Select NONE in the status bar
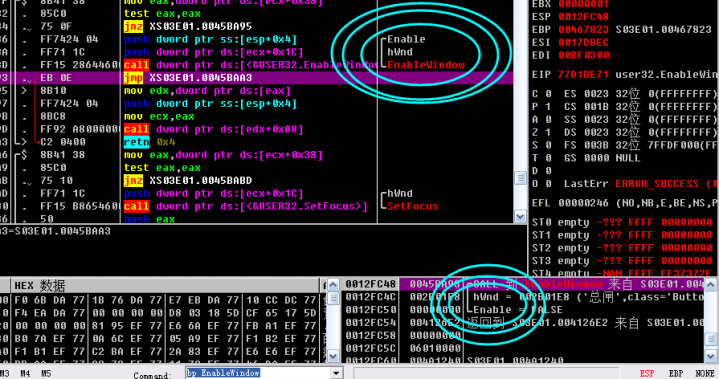This screenshot has width=719, height=379. tap(705, 374)
